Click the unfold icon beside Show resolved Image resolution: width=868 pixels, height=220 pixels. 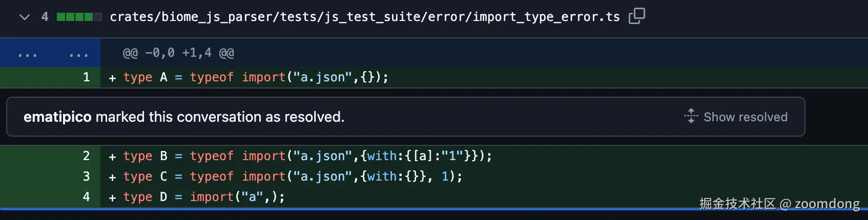(x=691, y=116)
